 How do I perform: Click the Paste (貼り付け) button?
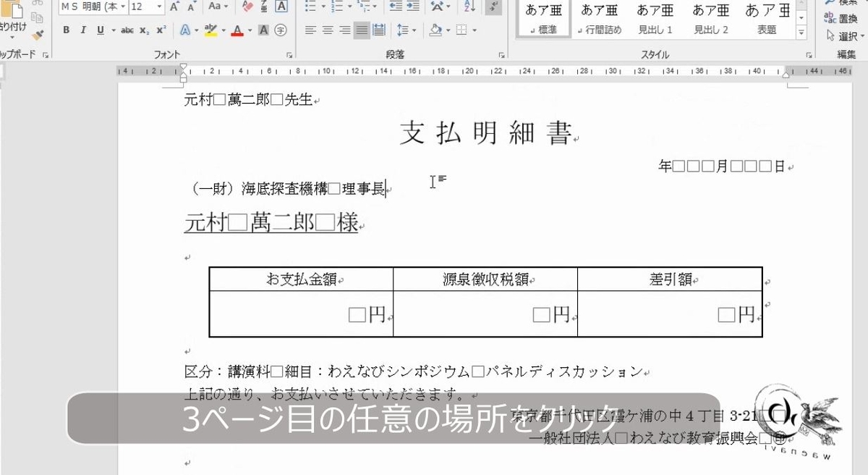click(13, 19)
